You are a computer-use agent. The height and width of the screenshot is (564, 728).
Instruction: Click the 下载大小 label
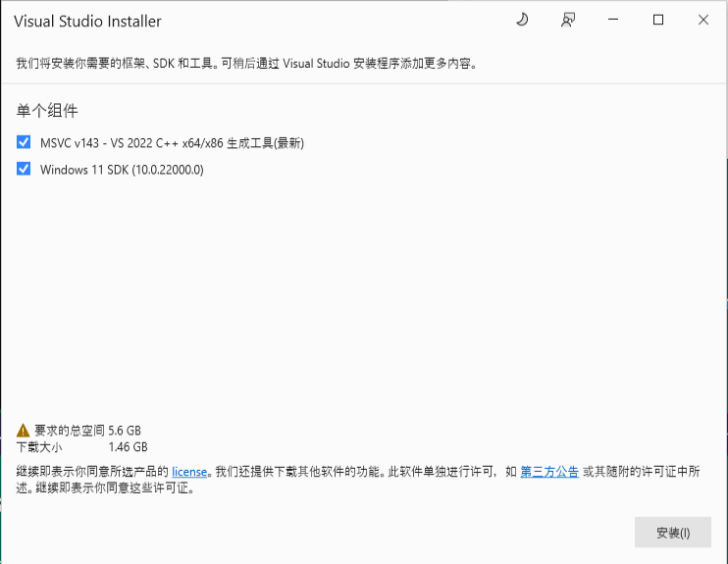(39, 447)
